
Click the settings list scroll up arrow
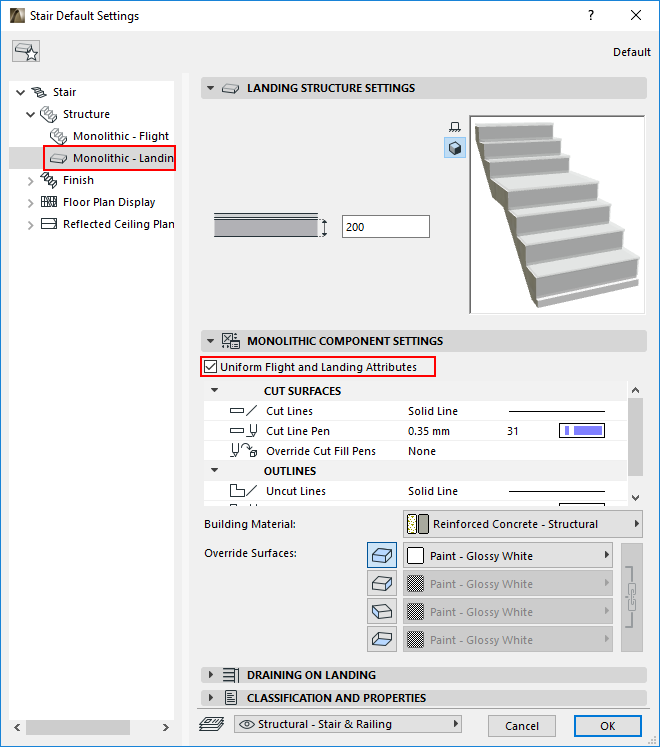click(x=635, y=390)
